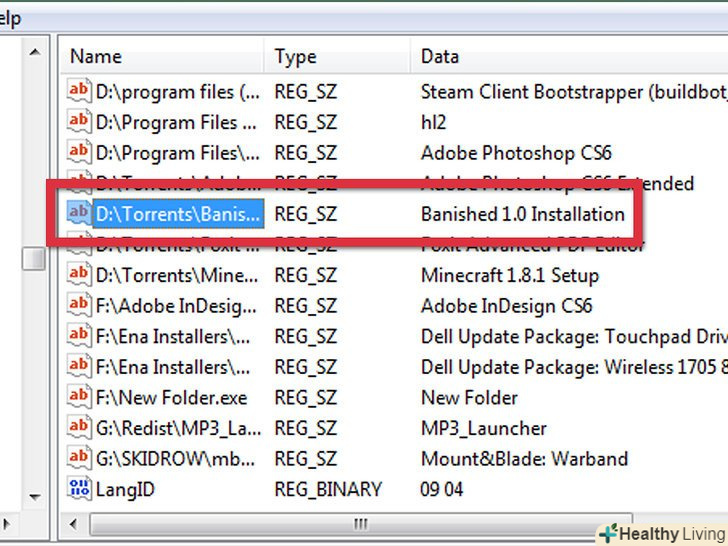Click the hl2 data cell
728x546 pixels.
click(x=433, y=123)
